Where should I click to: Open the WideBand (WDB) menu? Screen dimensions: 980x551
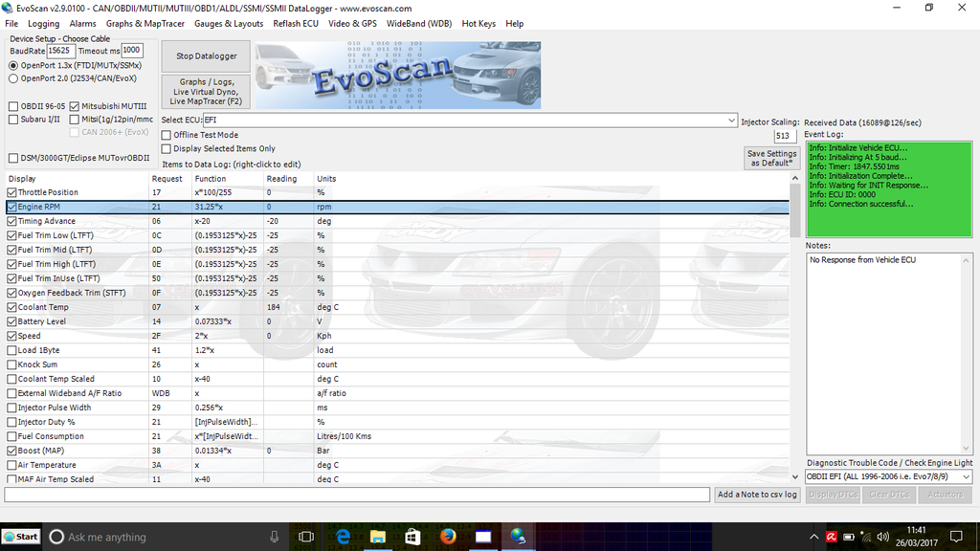tap(419, 24)
